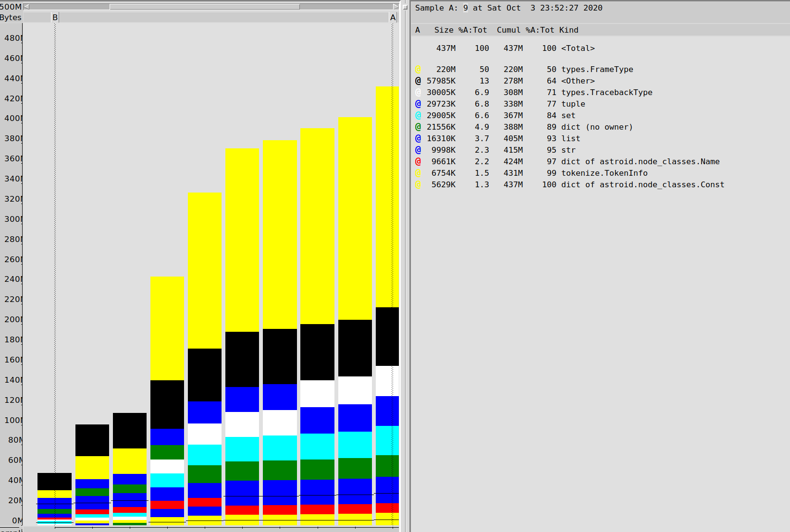Click the yellow @ marker for types.FrameType
Viewport: 790px width, 532px height.
coord(418,70)
